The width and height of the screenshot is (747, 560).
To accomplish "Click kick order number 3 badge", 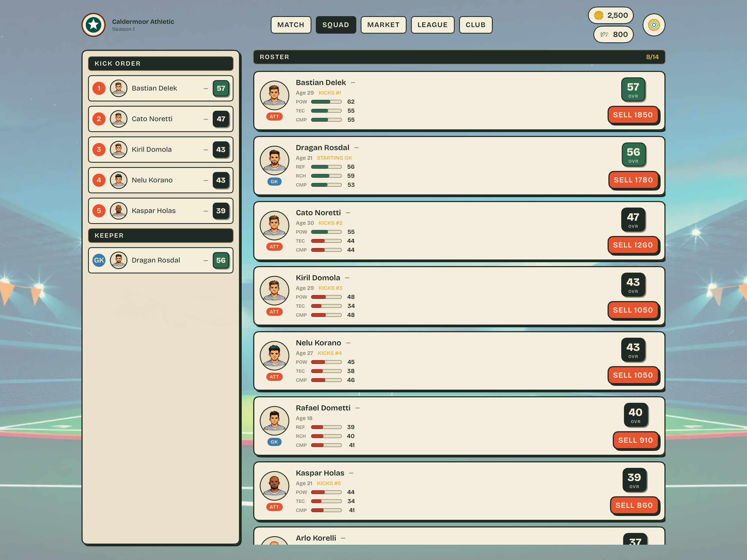I will (99, 150).
